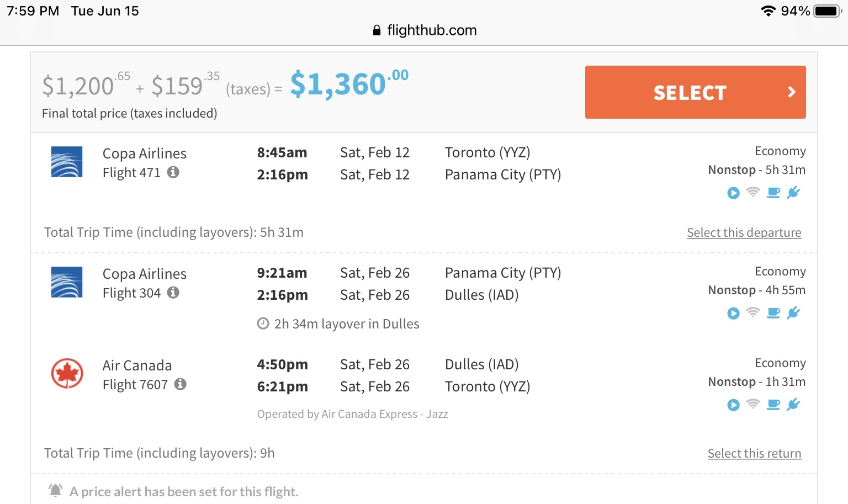
Task: Click entertainment play icon for Flight 471
Action: (733, 193)
